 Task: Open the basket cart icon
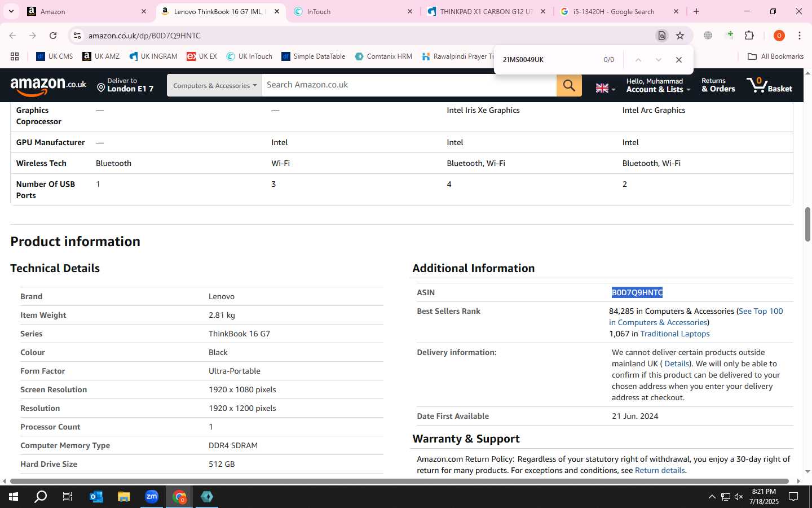coord(769,85)
